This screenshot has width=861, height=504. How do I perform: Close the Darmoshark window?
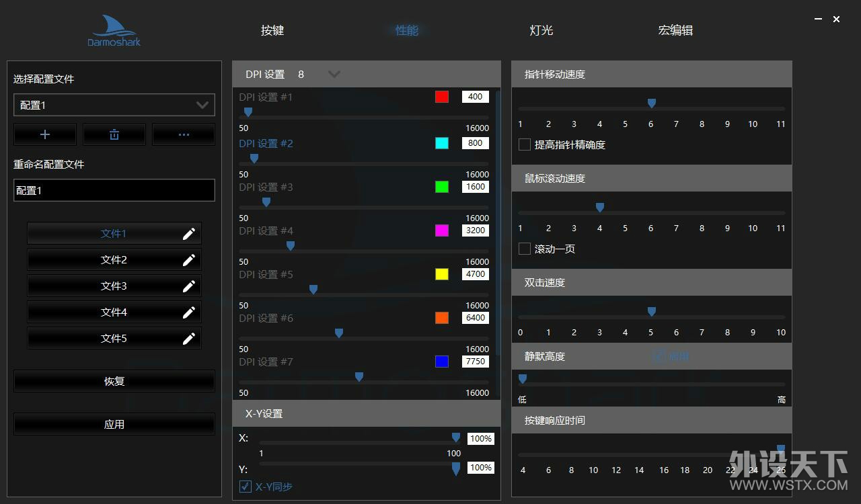point(836,19)
